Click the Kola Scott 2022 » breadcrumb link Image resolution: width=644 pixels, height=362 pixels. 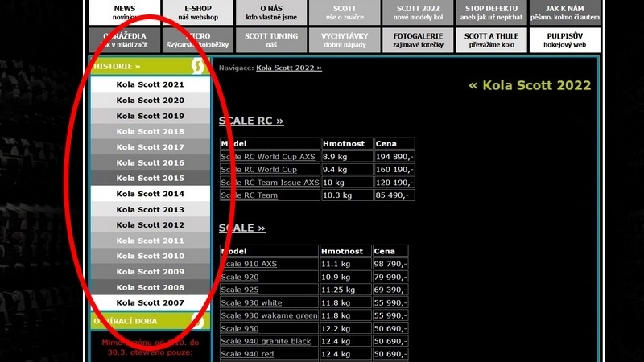[x=288, y=68]
